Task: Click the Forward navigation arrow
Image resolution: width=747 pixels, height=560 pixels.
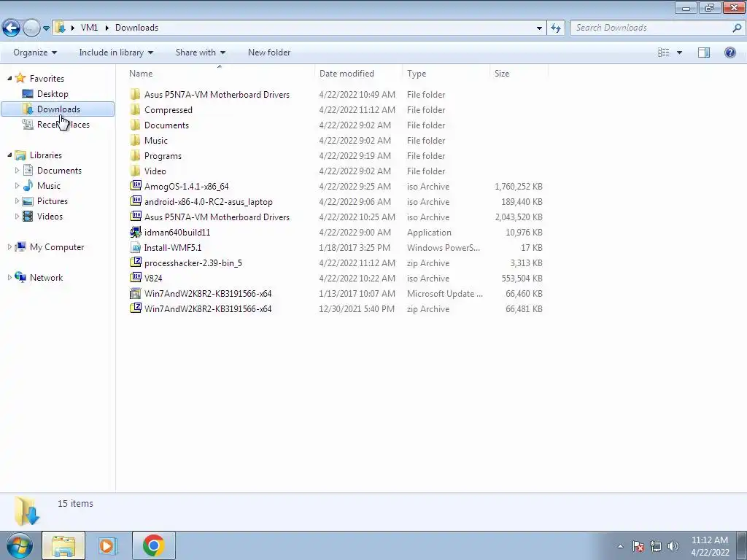Action: (x=31, y=28)
